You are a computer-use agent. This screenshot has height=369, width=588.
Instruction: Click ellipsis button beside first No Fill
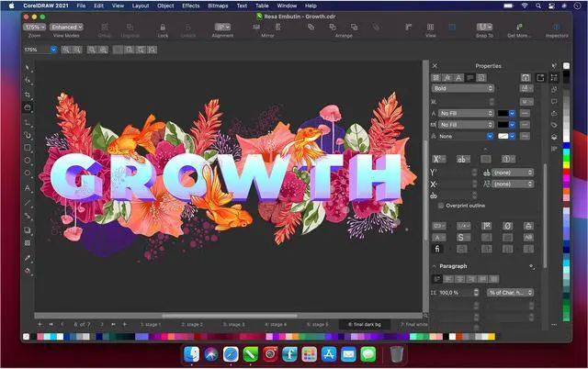525,113
